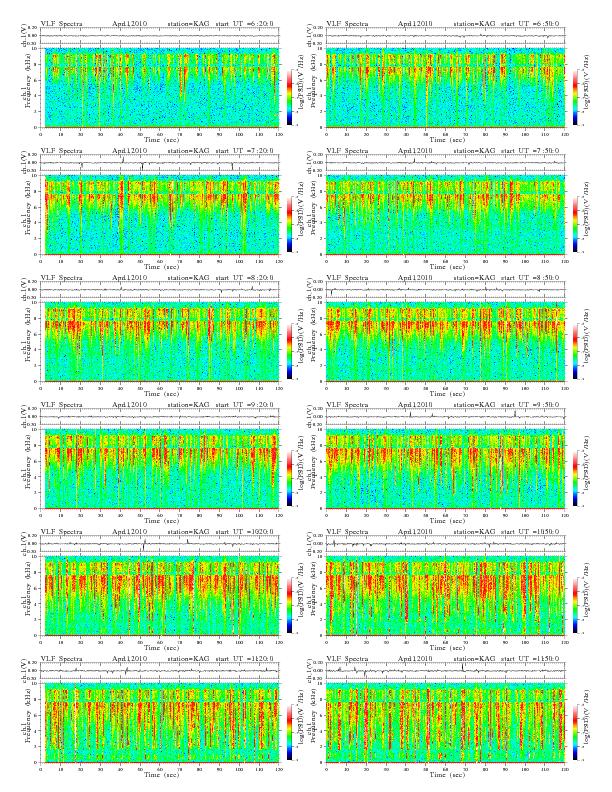Click the PSD color bar of the 10:50:0 panel
This screenshot has width=612, height=792.
tap(576, 605)
